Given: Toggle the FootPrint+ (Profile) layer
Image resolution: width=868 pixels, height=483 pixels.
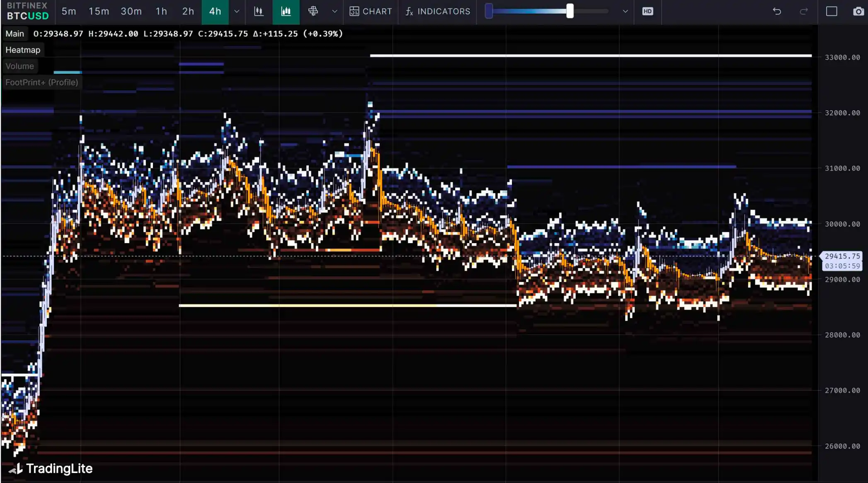Looking at the screenshot, I should point(42,82).
